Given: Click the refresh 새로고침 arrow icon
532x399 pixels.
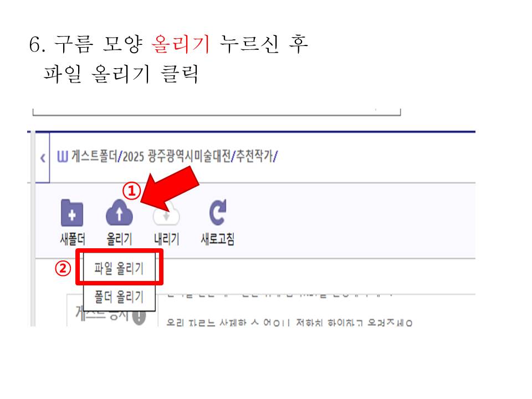Looking at the screenshot, I should pyautogui.click(x=218, y=213).
